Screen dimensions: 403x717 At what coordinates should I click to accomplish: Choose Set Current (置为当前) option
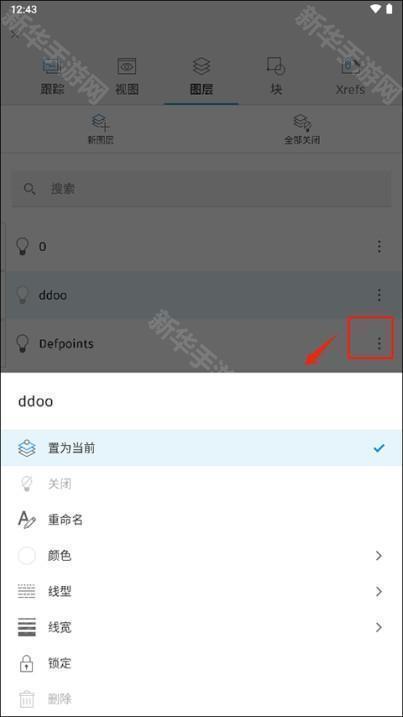201,448
